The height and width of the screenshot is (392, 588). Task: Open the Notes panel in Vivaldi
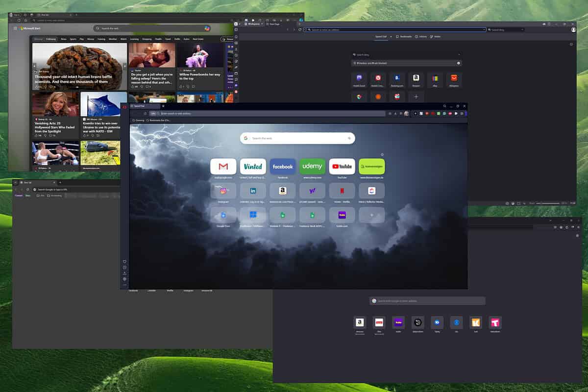tap(436, 36)
